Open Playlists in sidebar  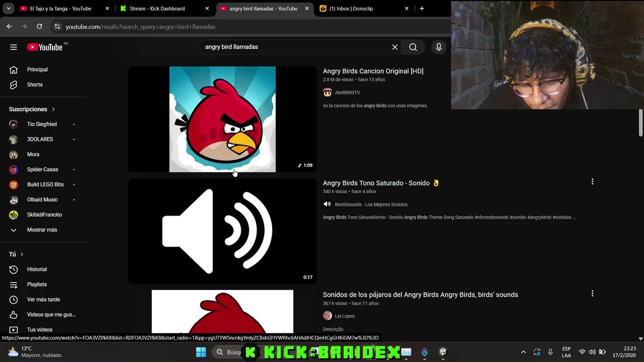37,285
